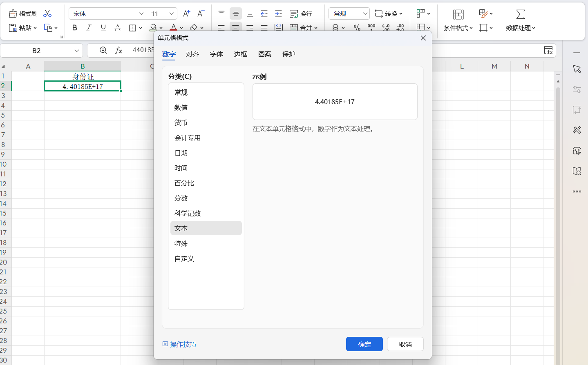Confirm with the 确定 button
588x365 pixels.
point(364,344)
